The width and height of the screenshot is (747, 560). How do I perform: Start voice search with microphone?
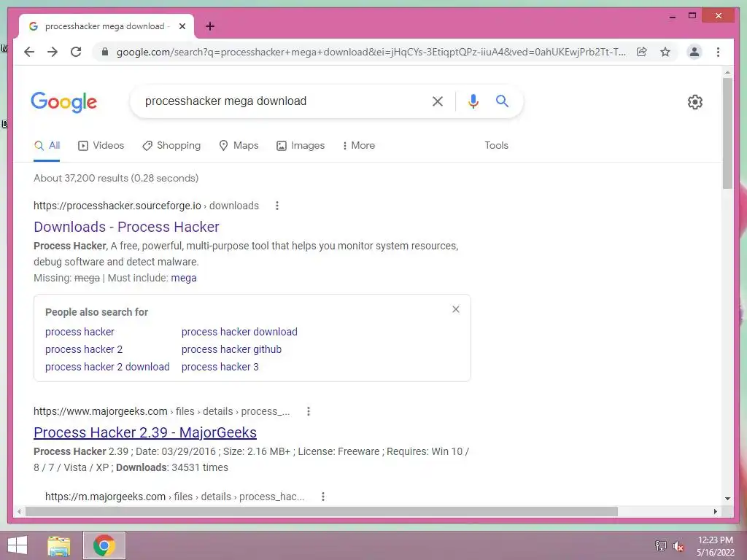point(473,101)
